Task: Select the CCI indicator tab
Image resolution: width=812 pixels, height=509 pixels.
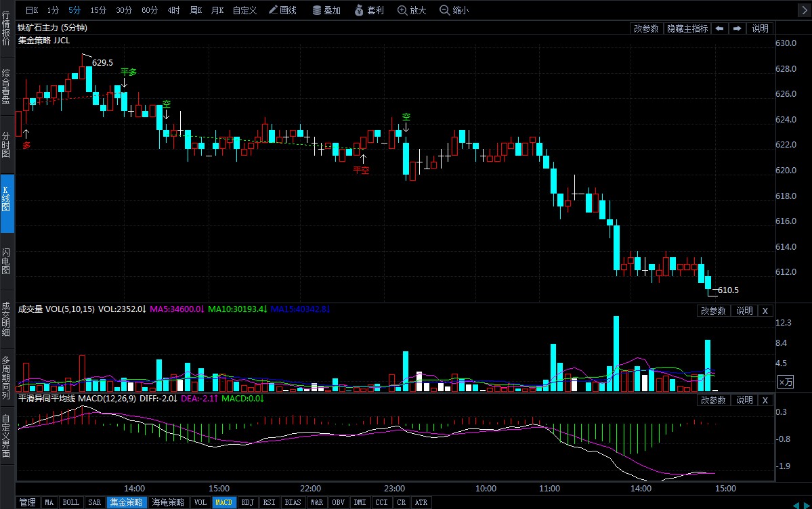Action: click(x=382, y=502)
